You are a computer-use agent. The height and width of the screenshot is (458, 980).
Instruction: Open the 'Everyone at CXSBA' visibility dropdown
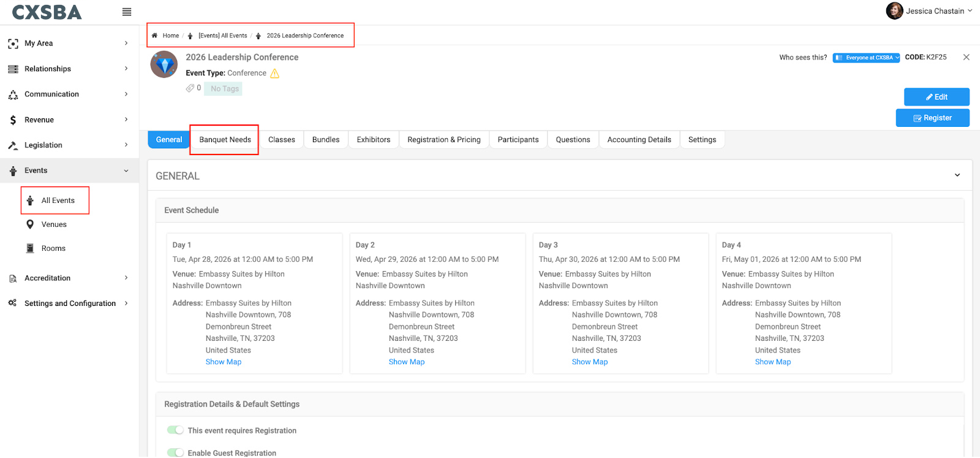tap(866, 58)
